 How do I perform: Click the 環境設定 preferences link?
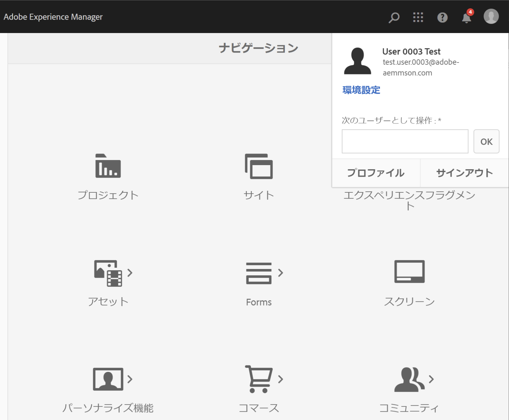(x=361, y=90)
